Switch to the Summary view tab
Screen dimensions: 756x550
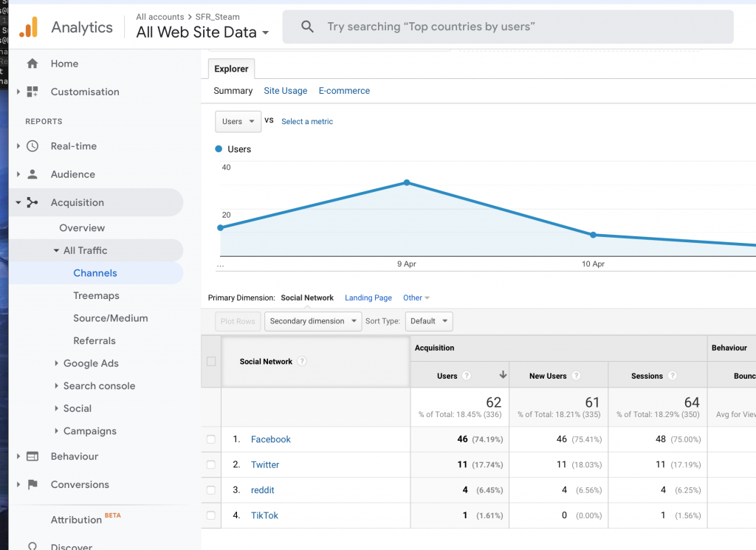233,91
